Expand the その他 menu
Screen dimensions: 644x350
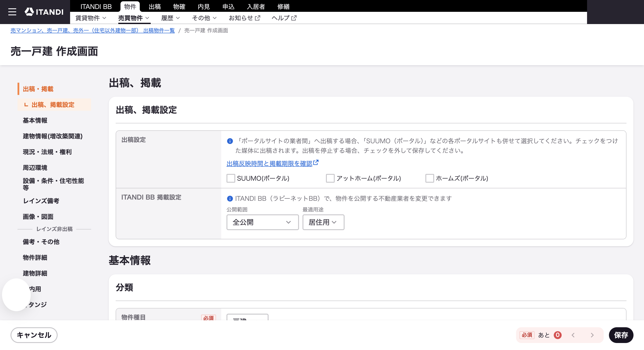coord(204,18)
